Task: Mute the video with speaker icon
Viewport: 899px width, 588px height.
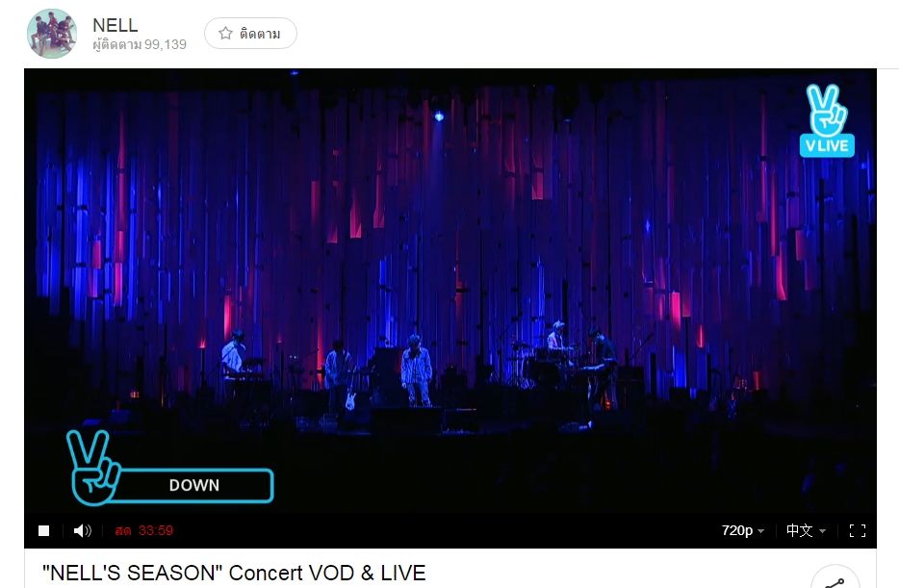Action: [82, 530]
